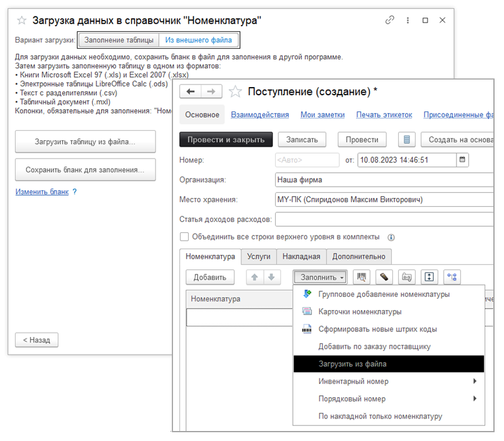504x441 pixels.
Task: Click the change row height icon
Action: tap(429, 278)
